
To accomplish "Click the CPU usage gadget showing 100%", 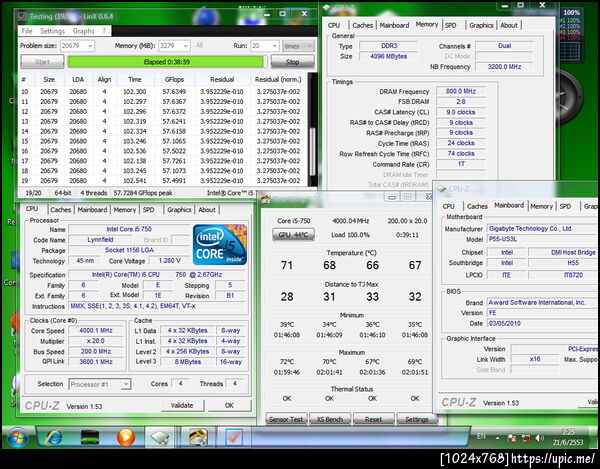I will point(571,34).
